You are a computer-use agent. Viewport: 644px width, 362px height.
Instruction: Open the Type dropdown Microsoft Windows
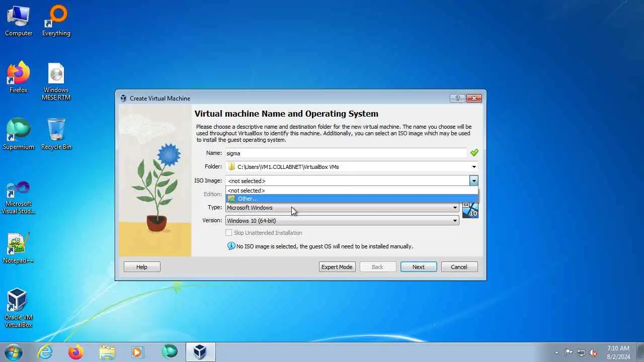(342, 208)
